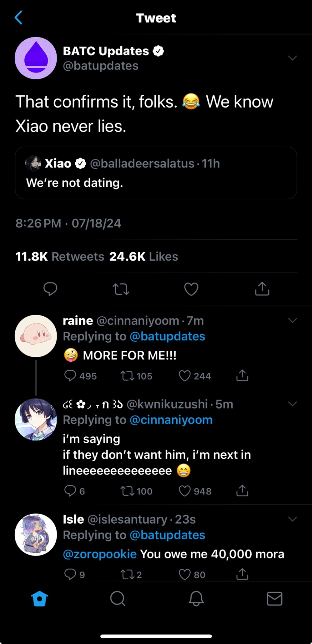This screenshot has height=644, width=312.
Task: Share raine's reply
Action: coord(242,376)
